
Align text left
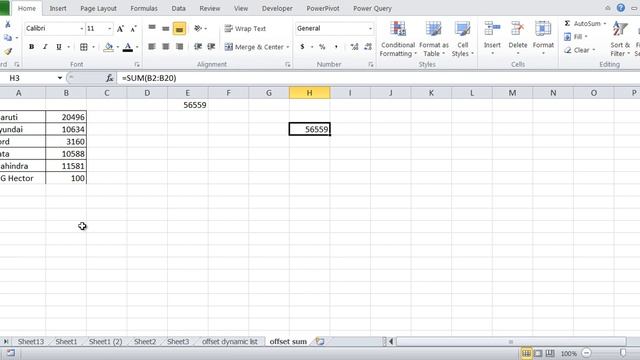point(152,47)
